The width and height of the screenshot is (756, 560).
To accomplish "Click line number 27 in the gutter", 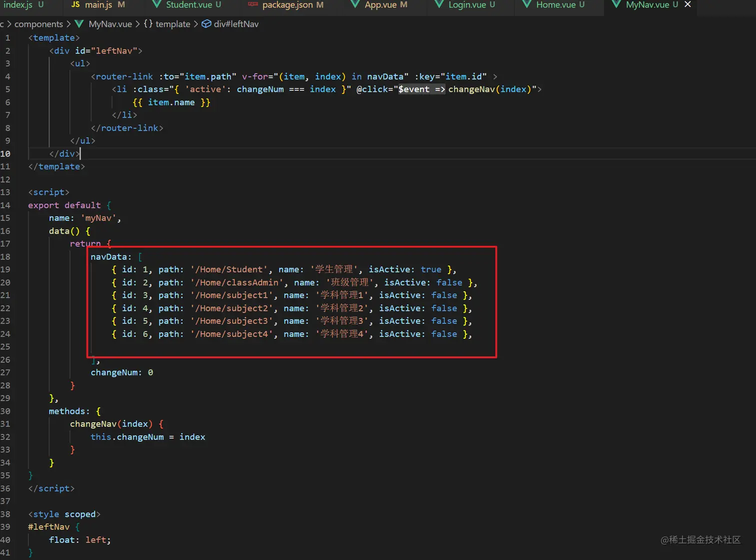I will click(5, 373).
